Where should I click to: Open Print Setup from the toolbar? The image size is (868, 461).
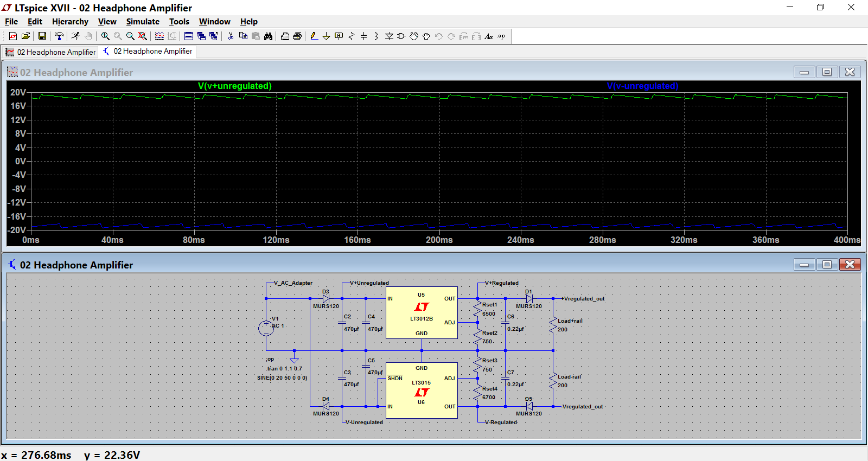click(x=285, y=36)
